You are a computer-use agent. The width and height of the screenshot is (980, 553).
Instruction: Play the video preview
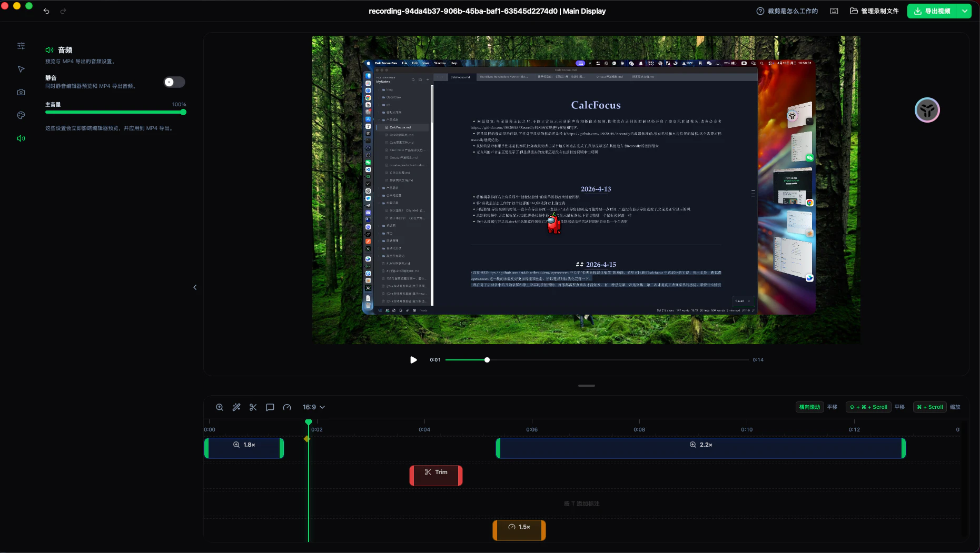(413, 360)
